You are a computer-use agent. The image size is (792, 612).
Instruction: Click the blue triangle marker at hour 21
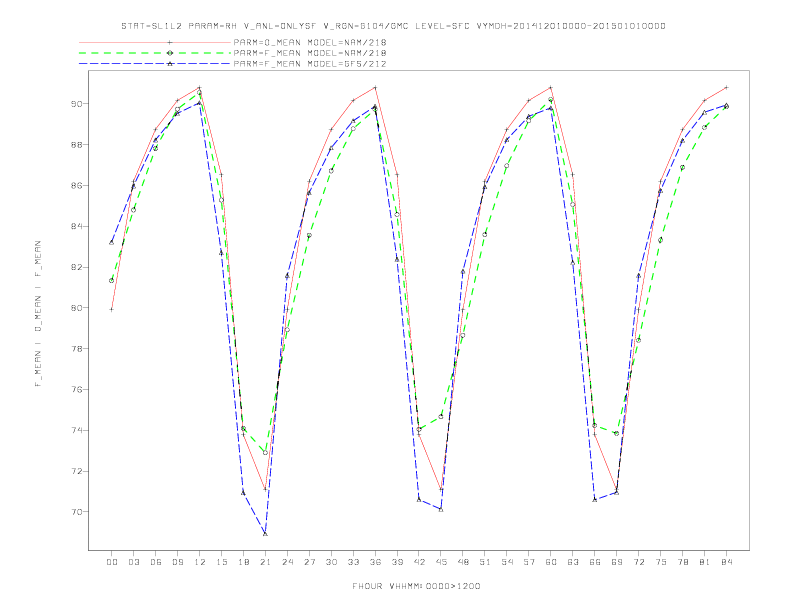[x=265, y=534]
